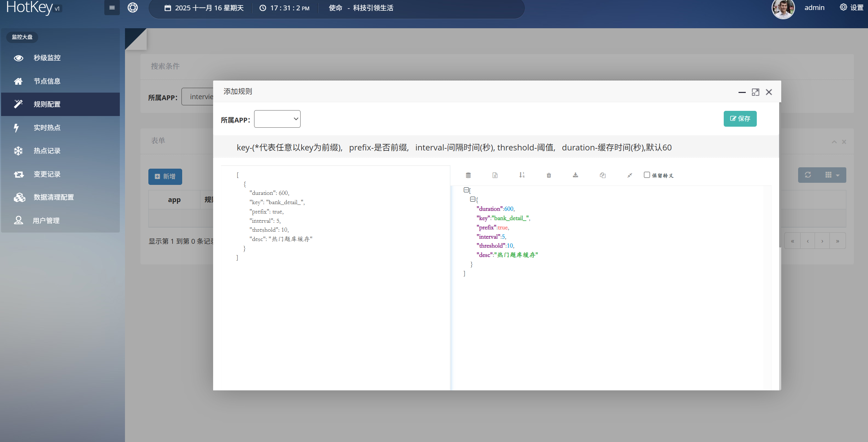The image size is (868, 442).
Task: Click the copy JSON icon
Action: click(x=603, y=175)
